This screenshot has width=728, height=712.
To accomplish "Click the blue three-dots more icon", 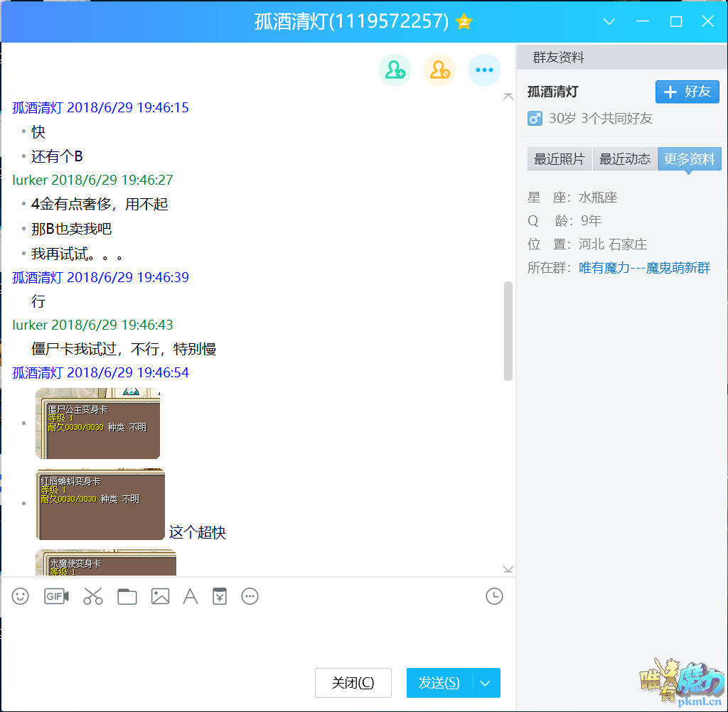I will (x=484, y=70).
